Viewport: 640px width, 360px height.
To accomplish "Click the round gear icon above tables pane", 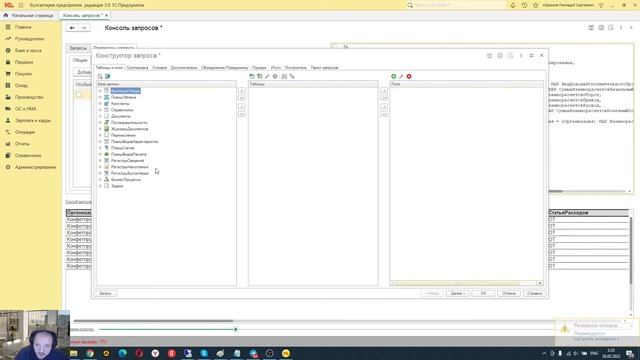I will point(275,76).
